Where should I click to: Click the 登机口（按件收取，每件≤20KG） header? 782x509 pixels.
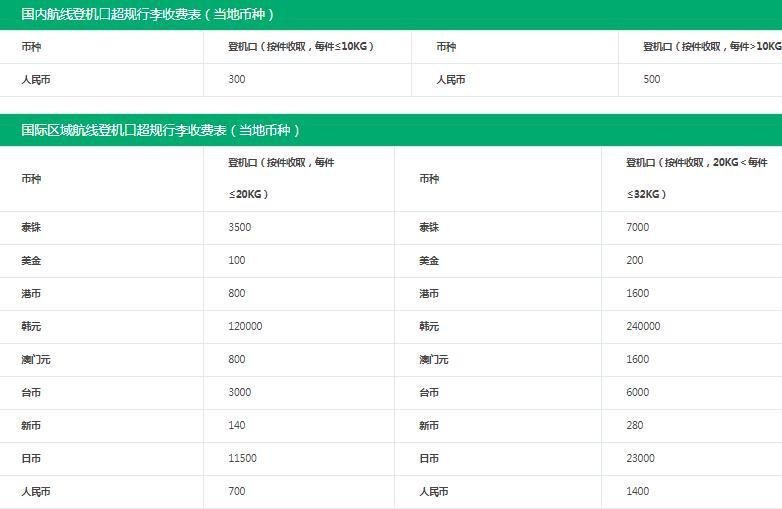point(281,178)
